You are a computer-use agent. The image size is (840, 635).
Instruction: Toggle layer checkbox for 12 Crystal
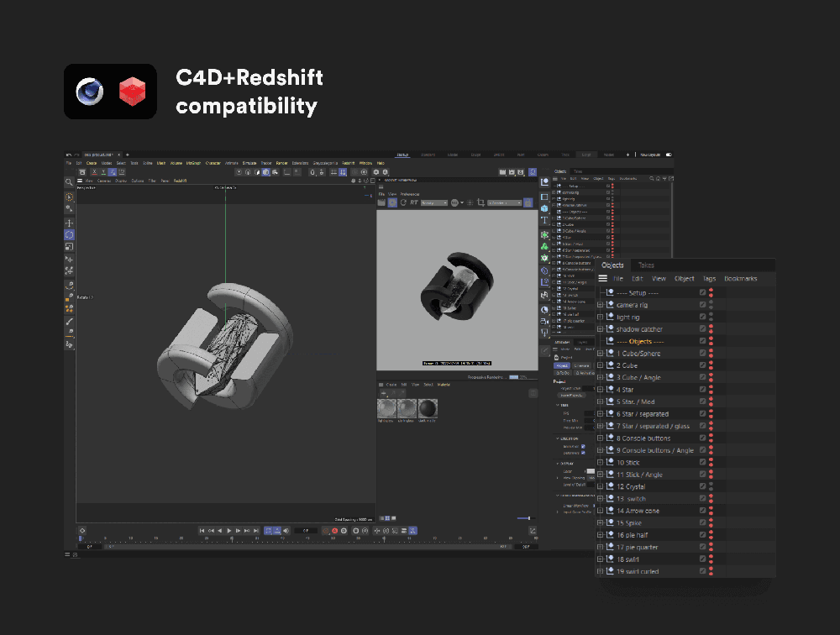703,486
